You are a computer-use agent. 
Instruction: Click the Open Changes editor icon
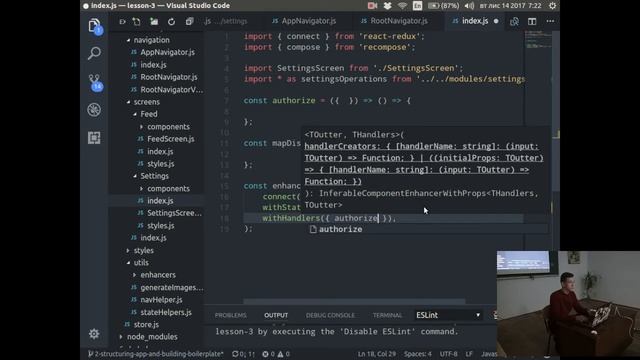(514, 21)
